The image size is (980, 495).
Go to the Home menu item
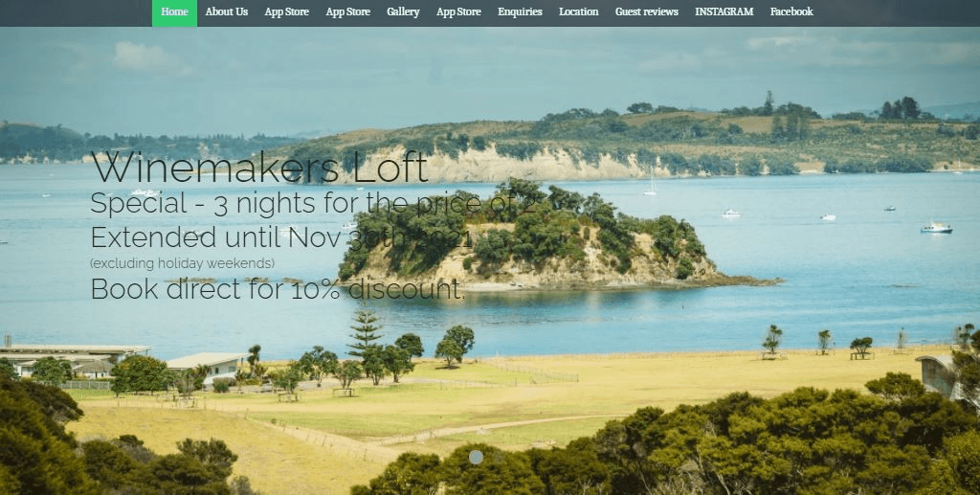174,12
